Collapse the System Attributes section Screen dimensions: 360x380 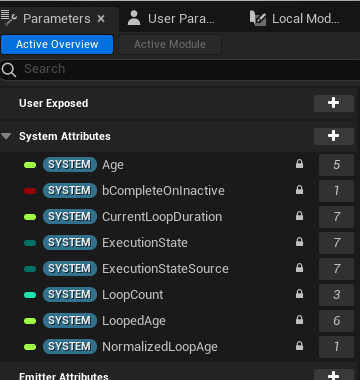coord(6,136)
